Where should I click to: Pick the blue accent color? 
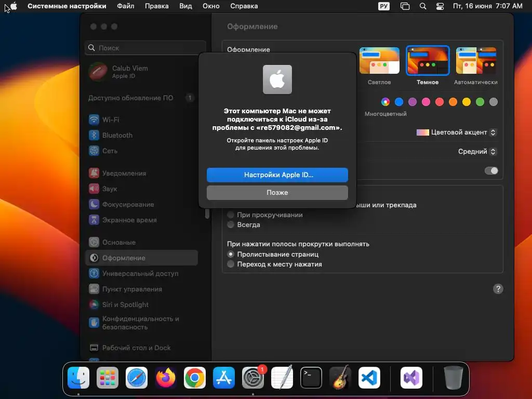point(399,102)
